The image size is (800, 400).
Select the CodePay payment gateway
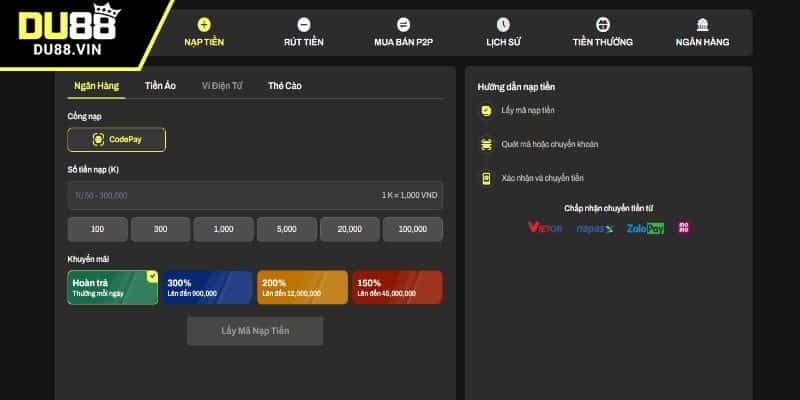116,140
